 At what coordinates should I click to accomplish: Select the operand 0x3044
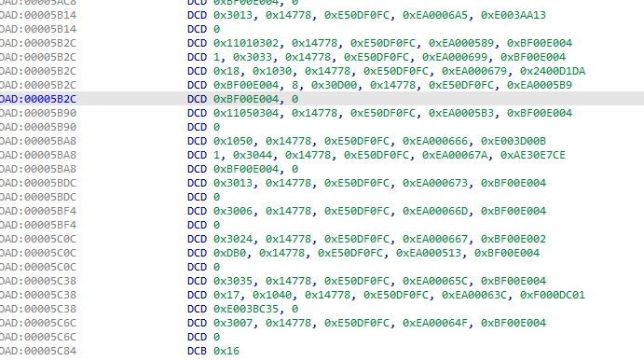[253, 155]
